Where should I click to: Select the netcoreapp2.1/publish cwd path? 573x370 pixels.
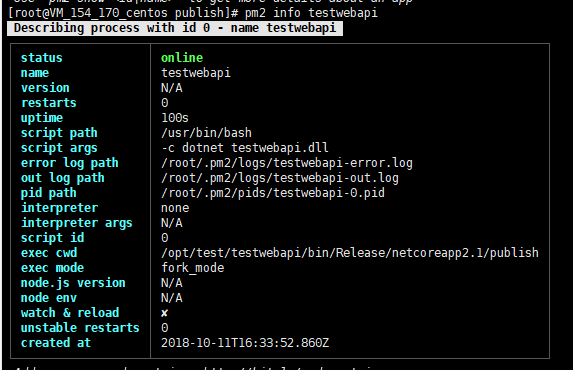tap(350, 253)
